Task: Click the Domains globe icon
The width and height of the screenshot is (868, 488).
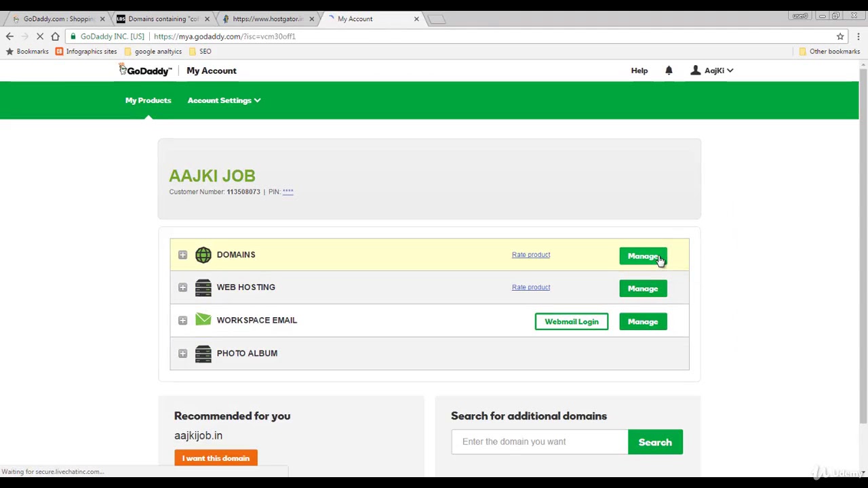Action: [203, 255]
